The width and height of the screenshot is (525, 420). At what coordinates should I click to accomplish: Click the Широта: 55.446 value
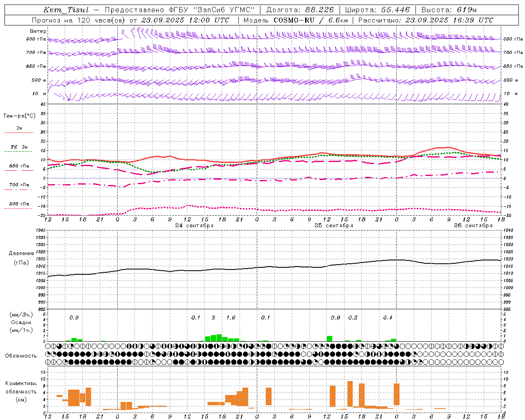[x=378, y=10]
